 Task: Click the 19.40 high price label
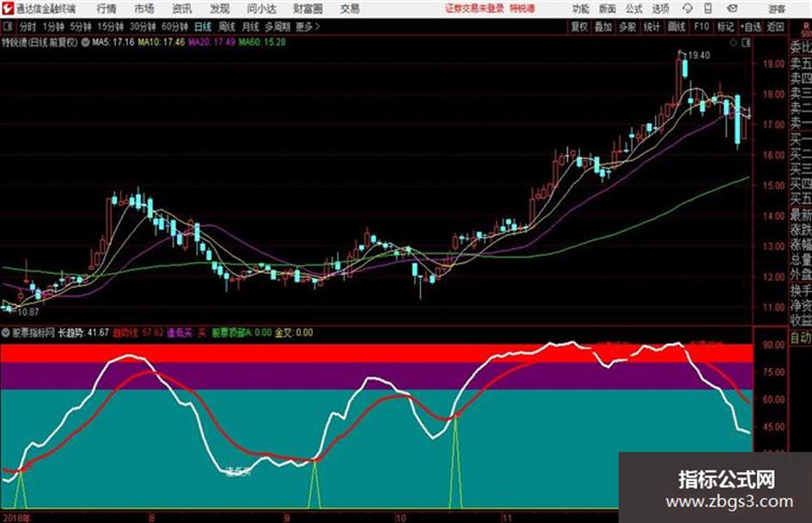[699, 56]
